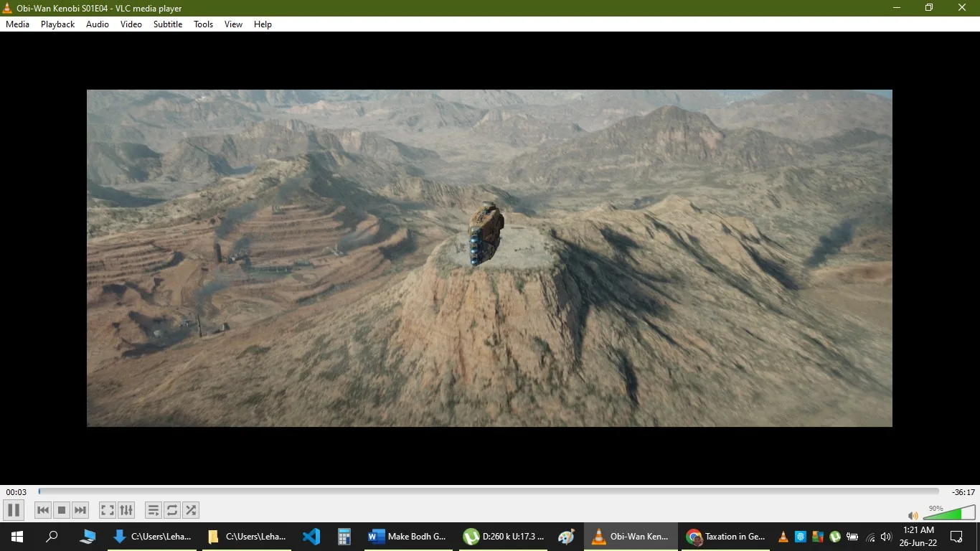The height and width of the screenshot is (551, 980).
Task: Stop the currently playing episode
Action: click(62, 510)
